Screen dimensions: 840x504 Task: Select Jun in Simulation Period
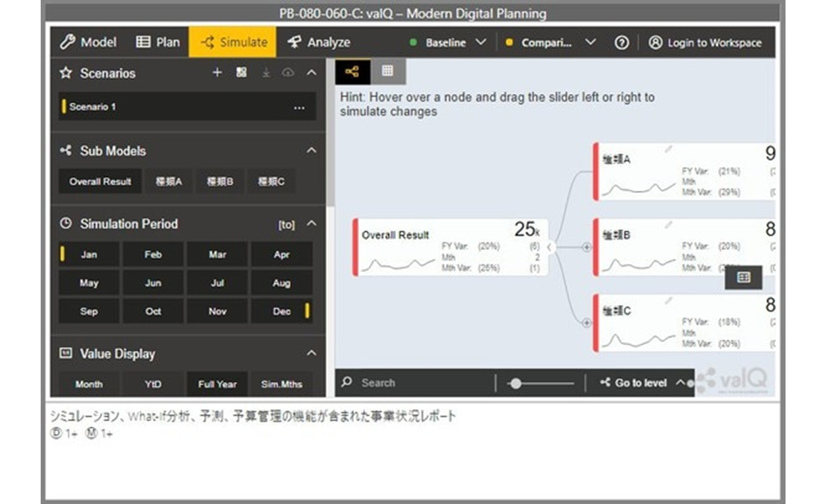(153, 283)
